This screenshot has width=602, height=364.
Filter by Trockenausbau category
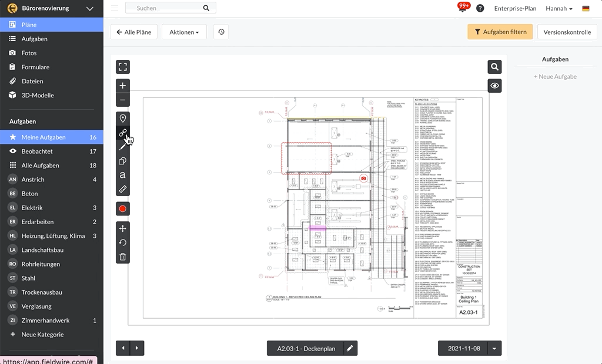click(x=52, y=292)
